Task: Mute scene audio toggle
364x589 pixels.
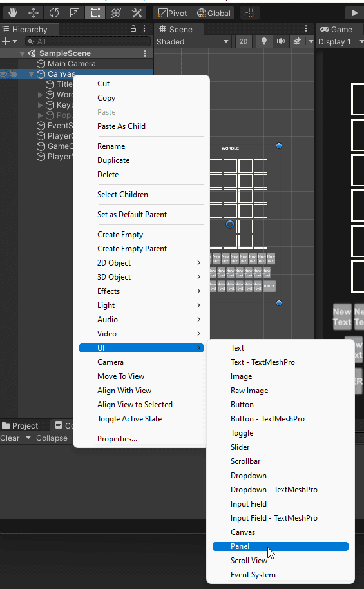Action: coord(281,41)
